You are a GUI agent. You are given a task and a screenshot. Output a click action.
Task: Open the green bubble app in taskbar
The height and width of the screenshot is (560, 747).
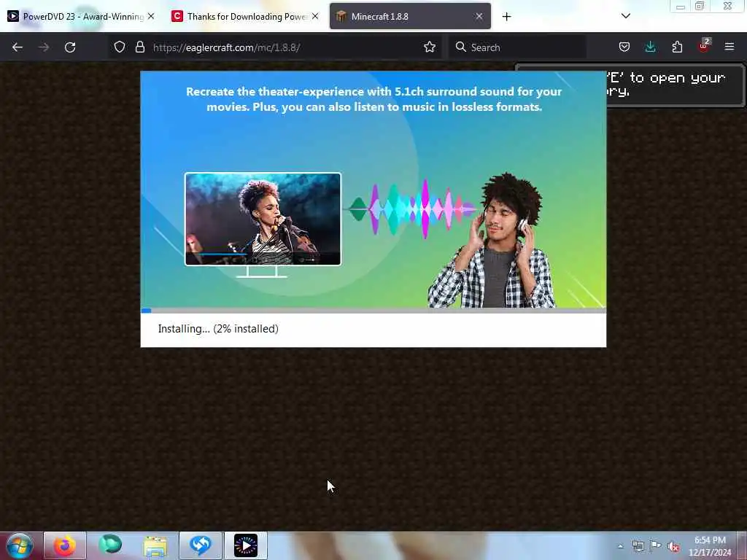(110, 545)
